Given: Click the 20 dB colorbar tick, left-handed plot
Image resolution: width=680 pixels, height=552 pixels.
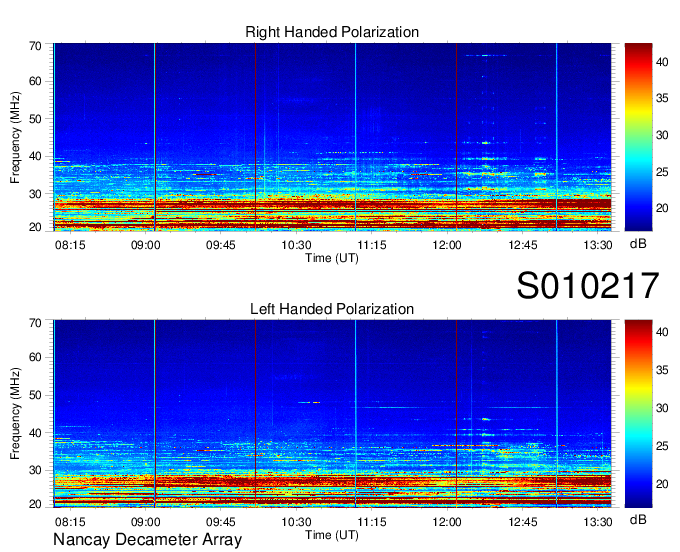Looking at the screenshot, I should pyautogui.click(x=662, y=484).
